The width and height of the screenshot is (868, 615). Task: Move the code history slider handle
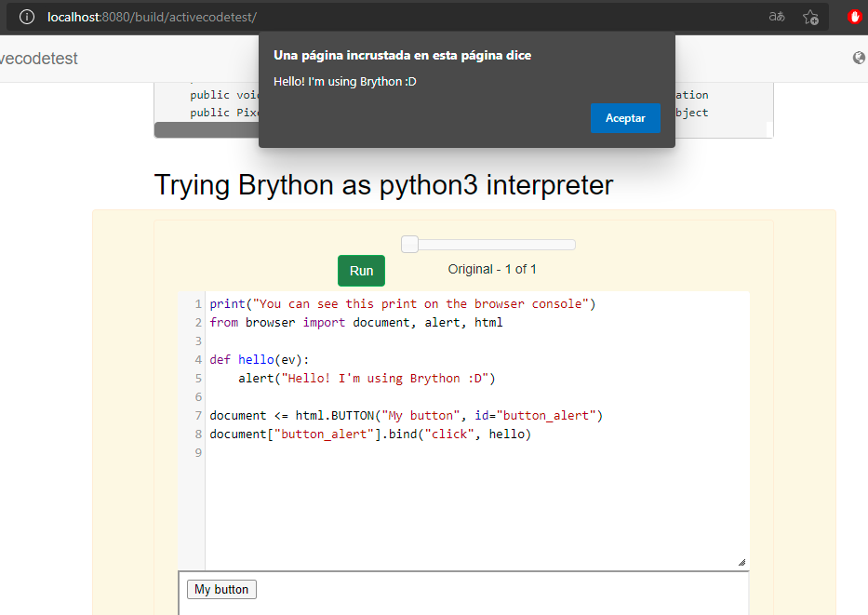point(409,244)
